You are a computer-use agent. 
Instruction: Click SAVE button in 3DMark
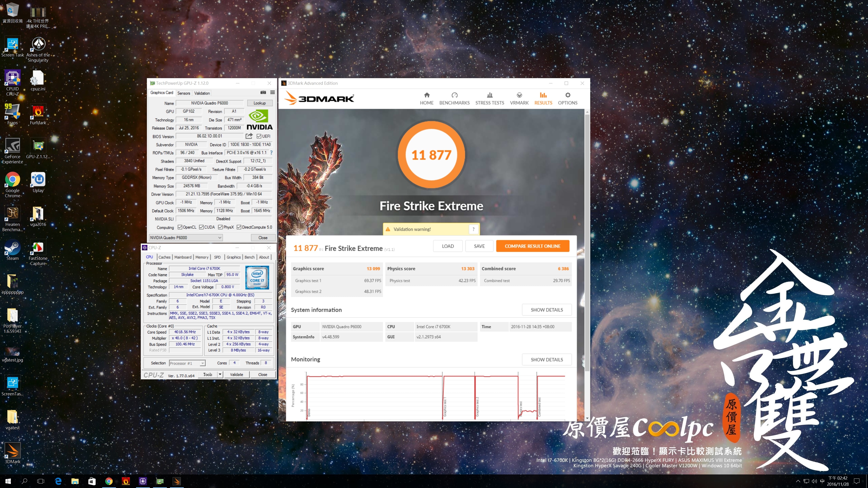479,246
